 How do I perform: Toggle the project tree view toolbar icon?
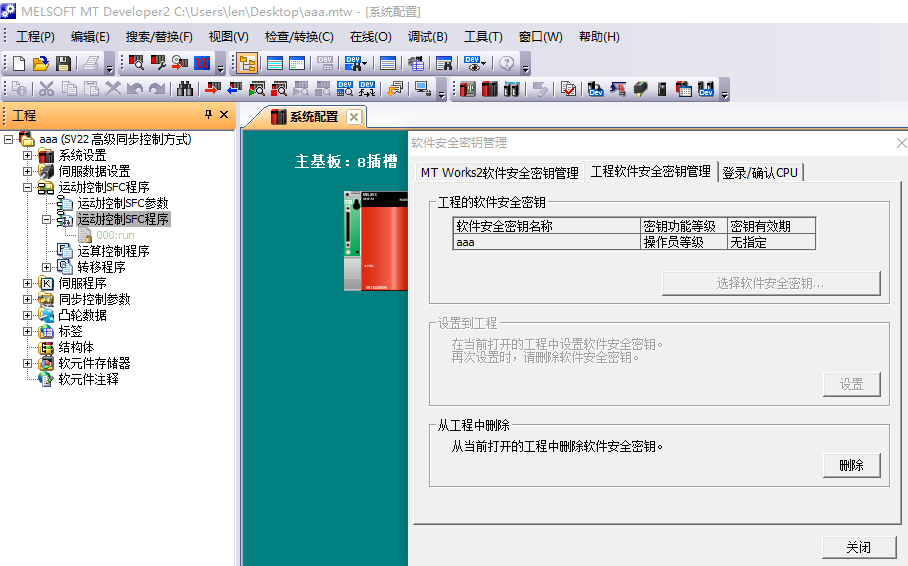coord(246,63)
